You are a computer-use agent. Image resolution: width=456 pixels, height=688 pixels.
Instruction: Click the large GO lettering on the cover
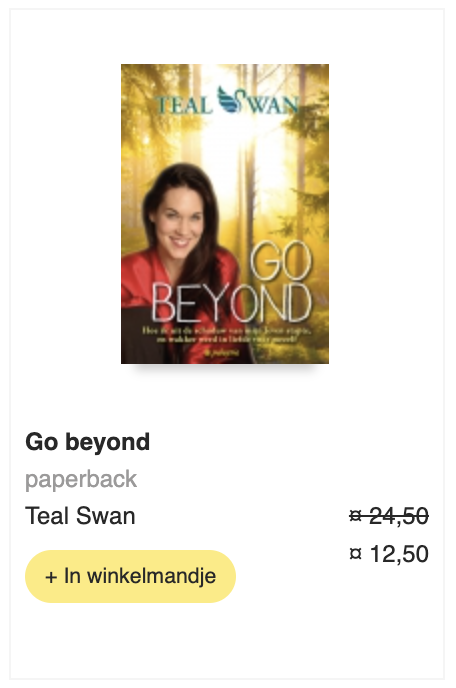click(x=280, y=262)
